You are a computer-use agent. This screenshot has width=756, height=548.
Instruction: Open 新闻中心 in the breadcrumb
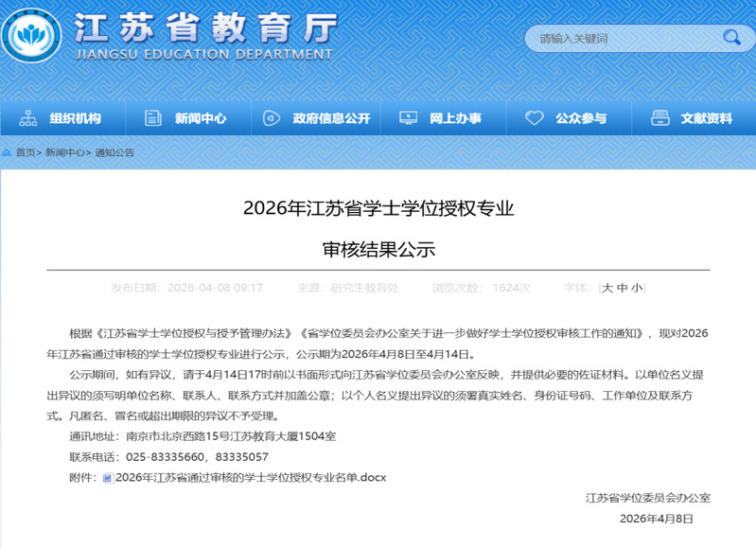63,152
